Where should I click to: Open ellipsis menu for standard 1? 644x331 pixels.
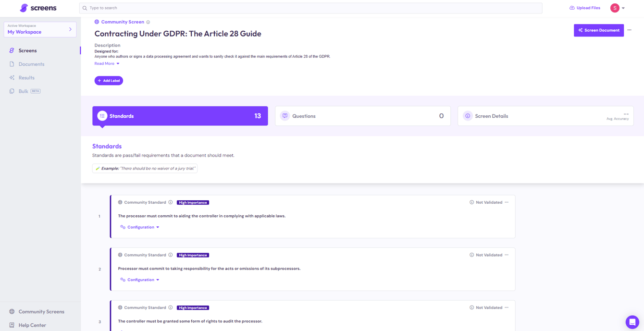507,202
